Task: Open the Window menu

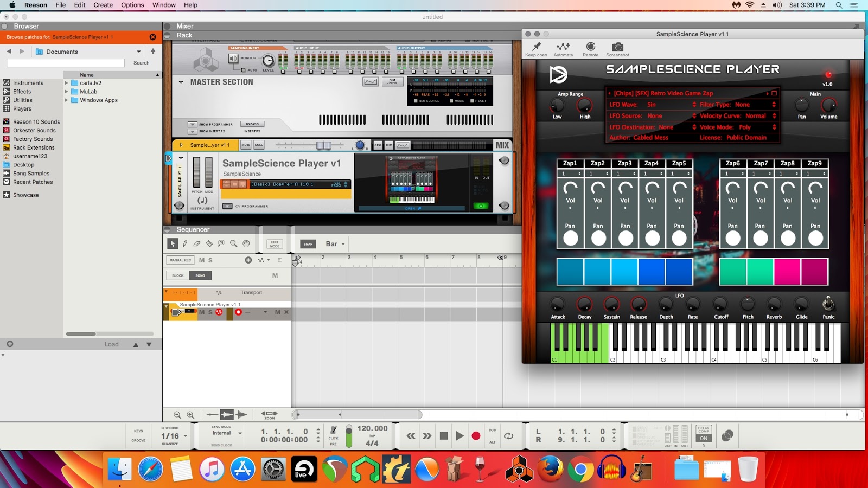Action: click(x=164, y=5)
